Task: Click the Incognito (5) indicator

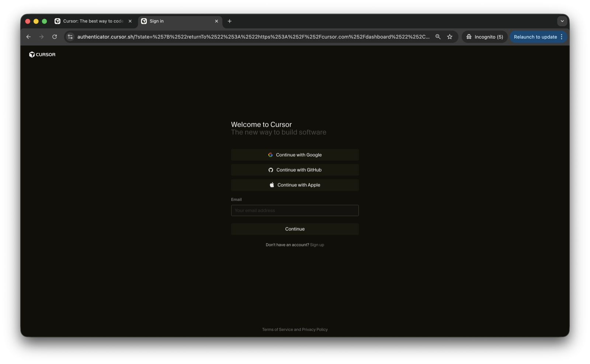Action: pyautogui.click(x=485, y=37)
